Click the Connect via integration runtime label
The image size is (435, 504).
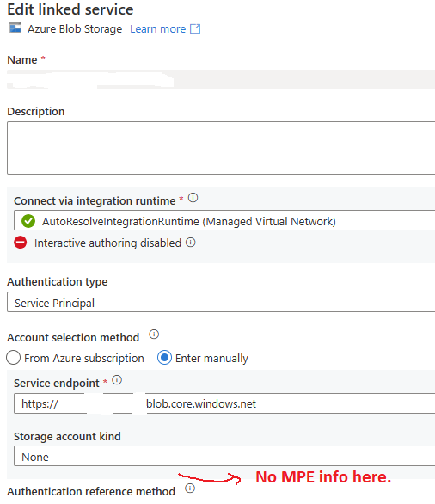[95, 200]
